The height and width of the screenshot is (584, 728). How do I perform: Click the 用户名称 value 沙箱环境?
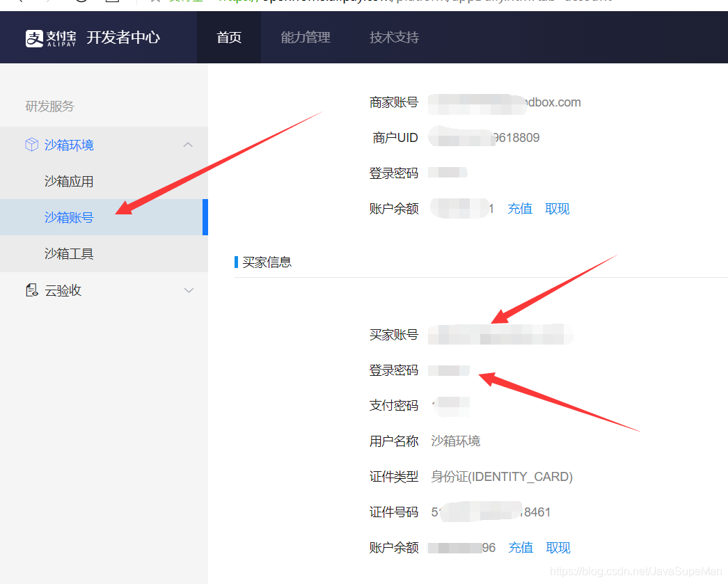[x=455, y=441]
